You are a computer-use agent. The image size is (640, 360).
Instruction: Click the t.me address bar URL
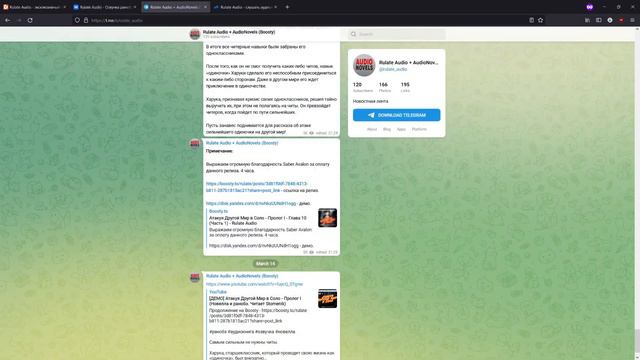117,20
